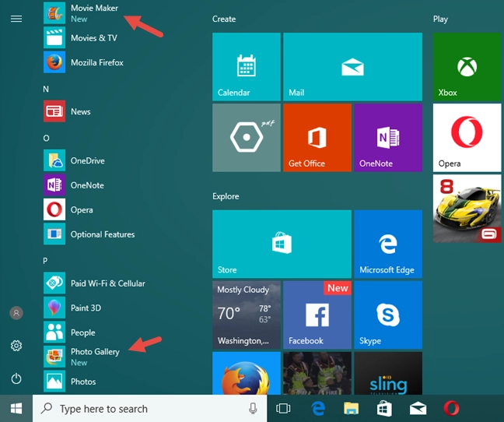Image resolution: width=504 pixels, height=422 pixels.
Task: Click the Play group title
Action: pos(440,19)
